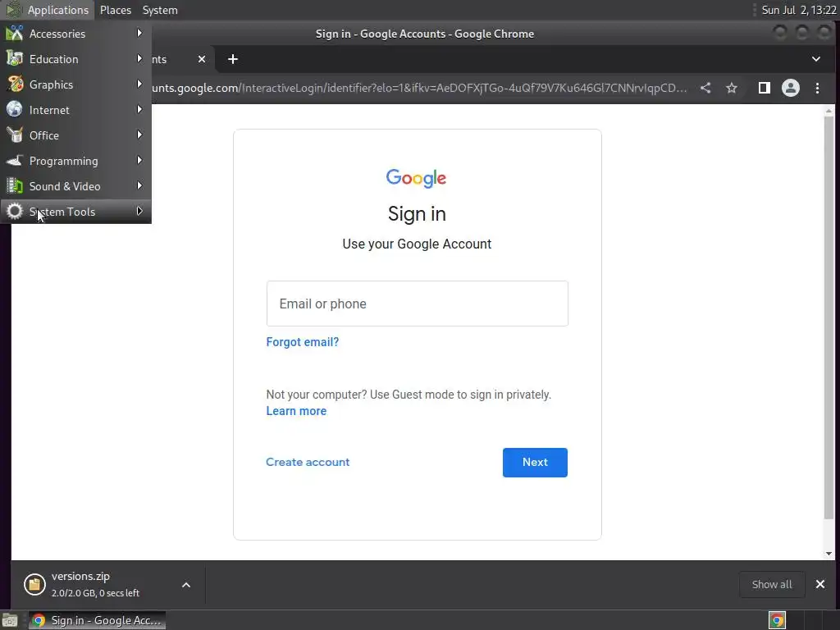
Task: Open the Places menu
Action: [x=115, y=10]
